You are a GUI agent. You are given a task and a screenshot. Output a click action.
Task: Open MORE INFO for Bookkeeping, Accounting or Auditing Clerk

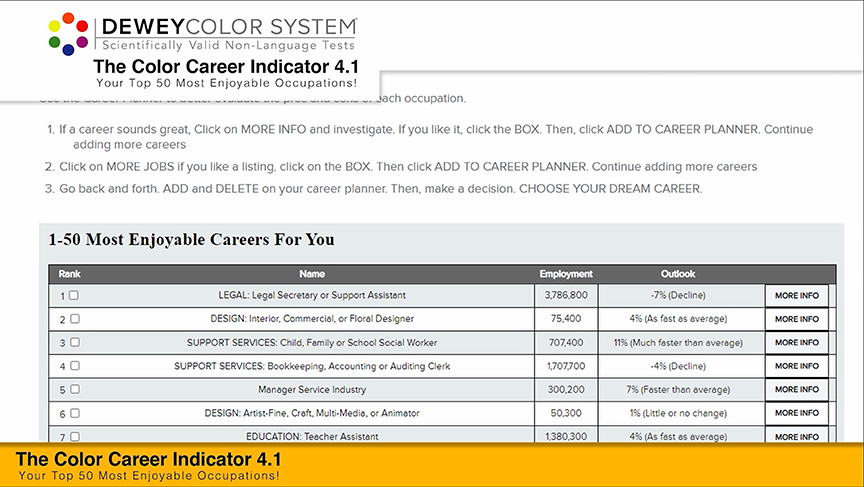click(x=797, y=366)
